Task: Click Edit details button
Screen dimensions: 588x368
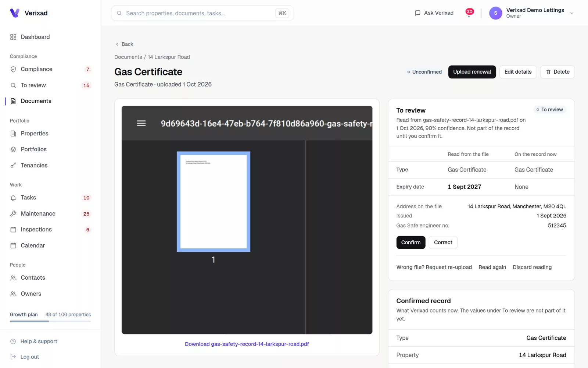Action: 518,72
